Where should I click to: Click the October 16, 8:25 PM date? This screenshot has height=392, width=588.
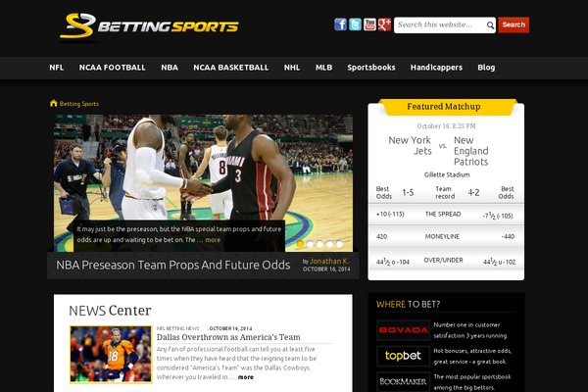pyautogui.click(x=446, y=126)
